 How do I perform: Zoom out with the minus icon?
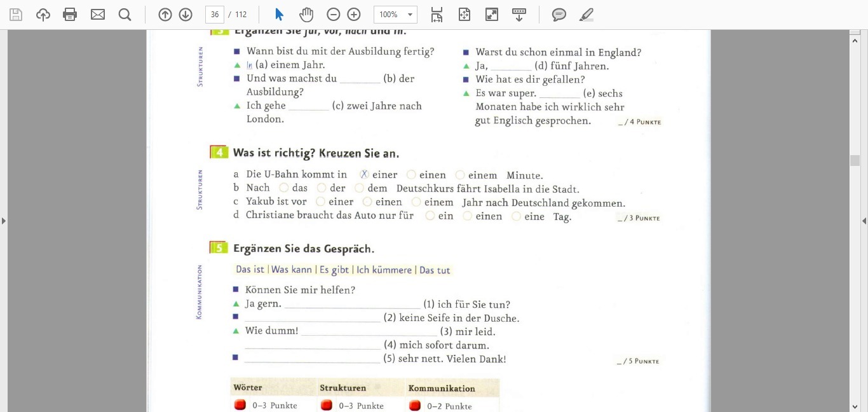(334, 15)
